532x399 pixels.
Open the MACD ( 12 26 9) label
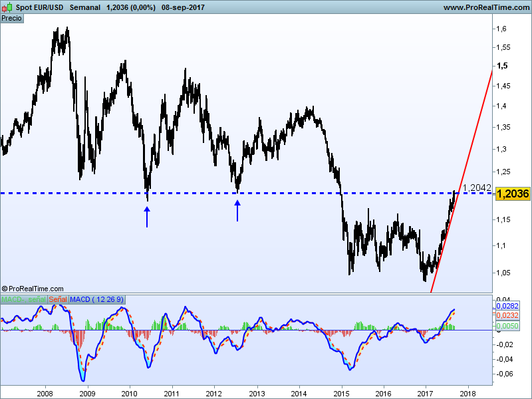point(96,300)
